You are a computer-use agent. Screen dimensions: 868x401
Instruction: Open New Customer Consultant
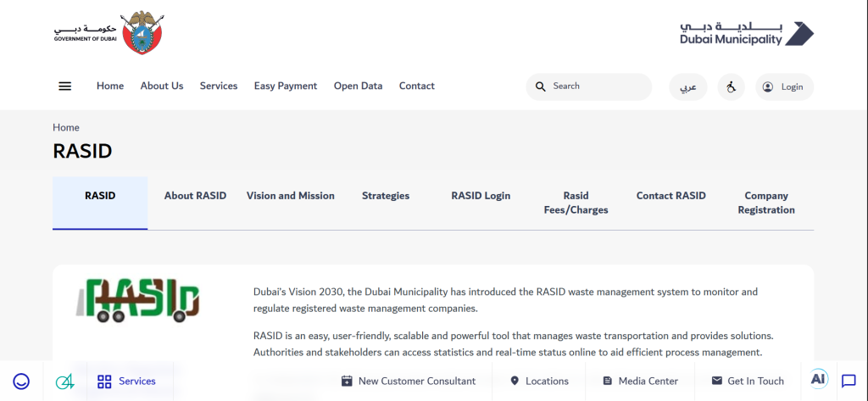(409, 381)
